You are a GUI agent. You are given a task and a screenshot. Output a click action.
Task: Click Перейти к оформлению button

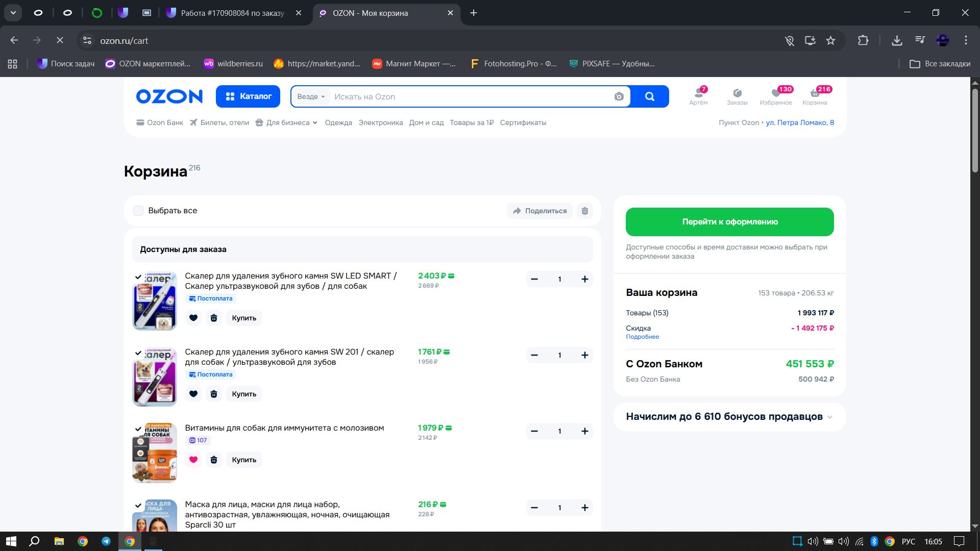pos(729,222)
